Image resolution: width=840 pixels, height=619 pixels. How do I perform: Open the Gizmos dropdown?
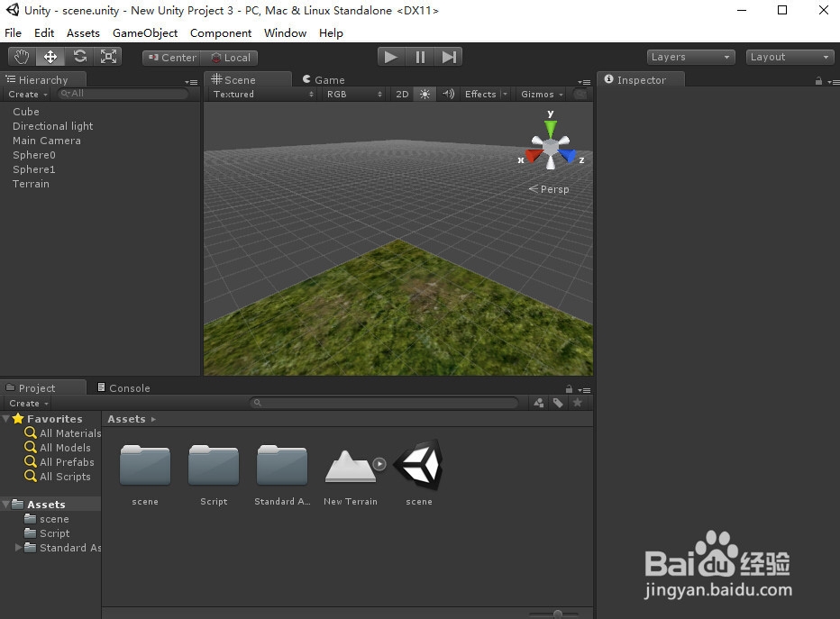pyautogui.click(x=543, y=95)
